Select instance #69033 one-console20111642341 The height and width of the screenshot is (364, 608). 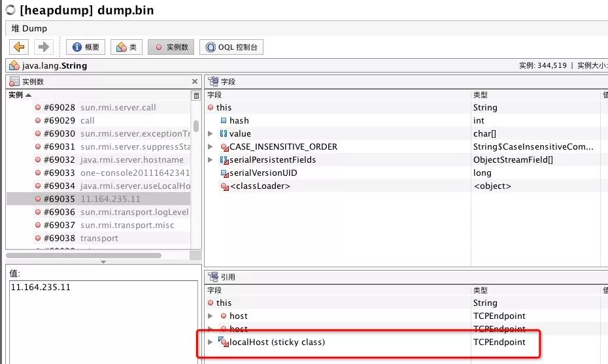point(99,173)
